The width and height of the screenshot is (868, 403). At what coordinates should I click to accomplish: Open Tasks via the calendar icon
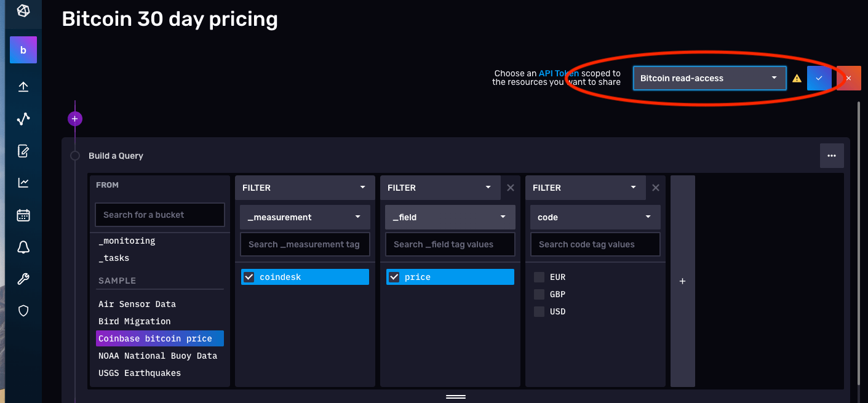click(x=23, y=215)
